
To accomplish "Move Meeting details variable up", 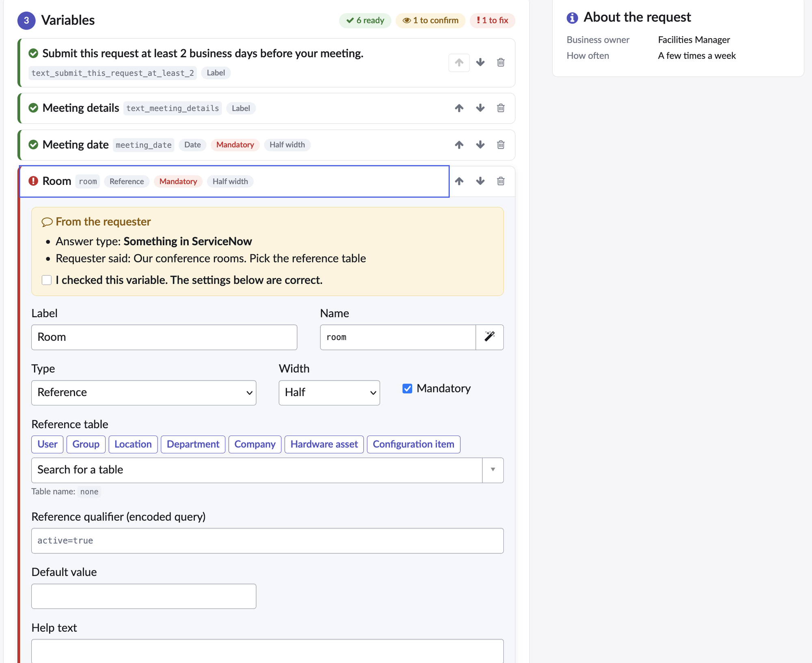I will coord(459,108).
